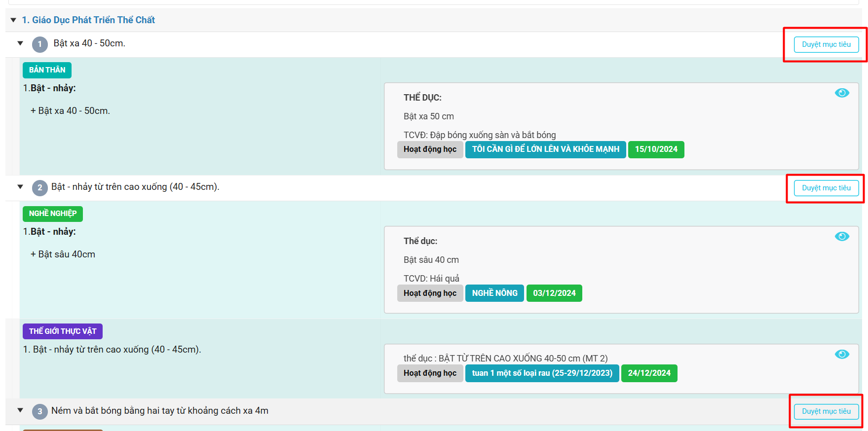Toggle eye icon on Bật sâu 40 cm card
The image size is (868, 431).
click(841, 237)
